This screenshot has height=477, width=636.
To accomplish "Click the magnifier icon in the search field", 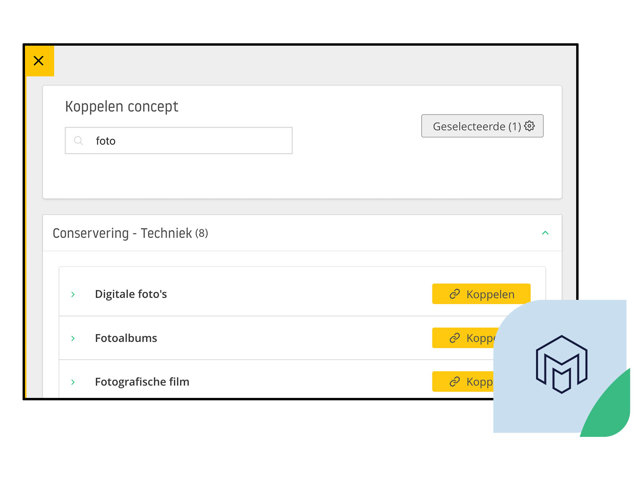I will tap(79, 141).
